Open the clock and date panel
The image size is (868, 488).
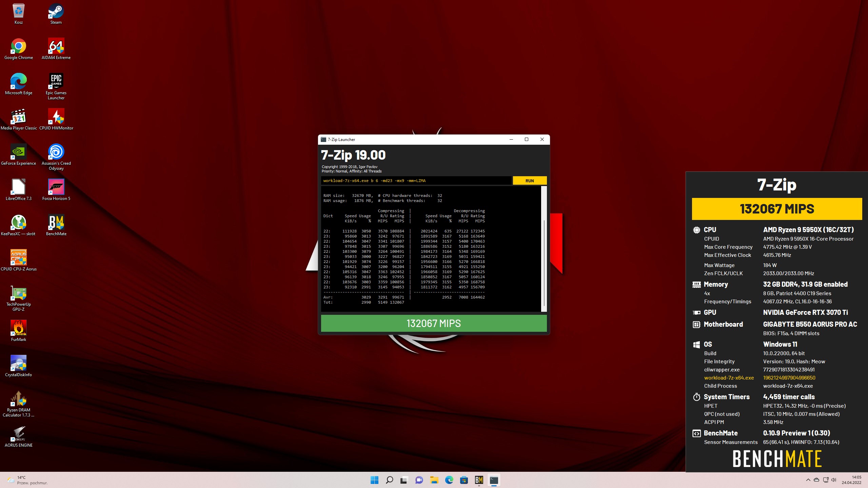tap(851, 480)
